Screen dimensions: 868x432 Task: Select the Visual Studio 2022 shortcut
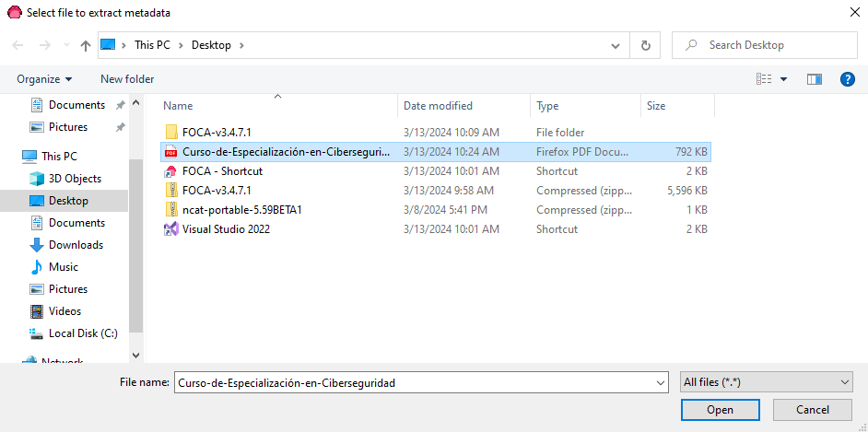click(x=435, y=229)
